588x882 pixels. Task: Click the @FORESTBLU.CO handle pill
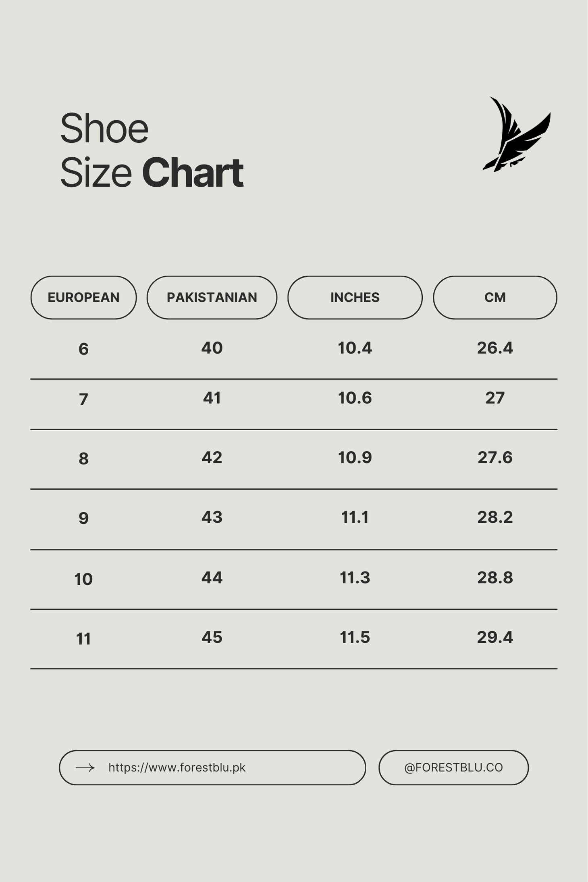453,767
